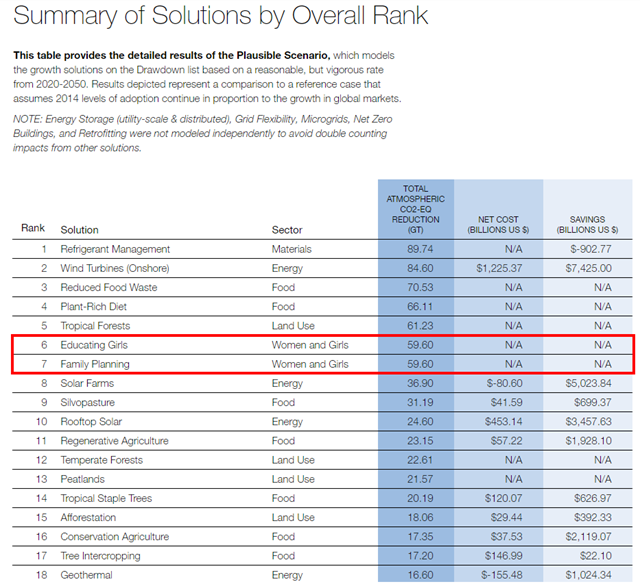640x584 pixels.
Task: Select the 'Rank' column header
Action: 33,228
